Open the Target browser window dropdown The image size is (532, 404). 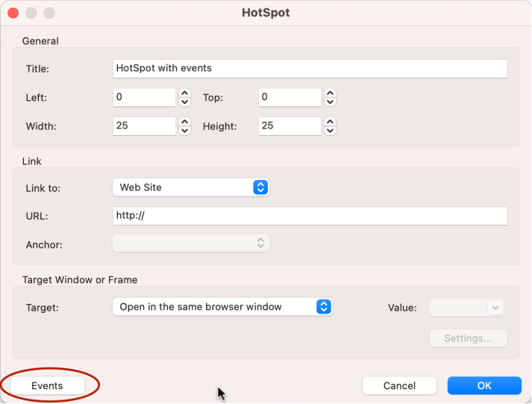coord(222,307)
